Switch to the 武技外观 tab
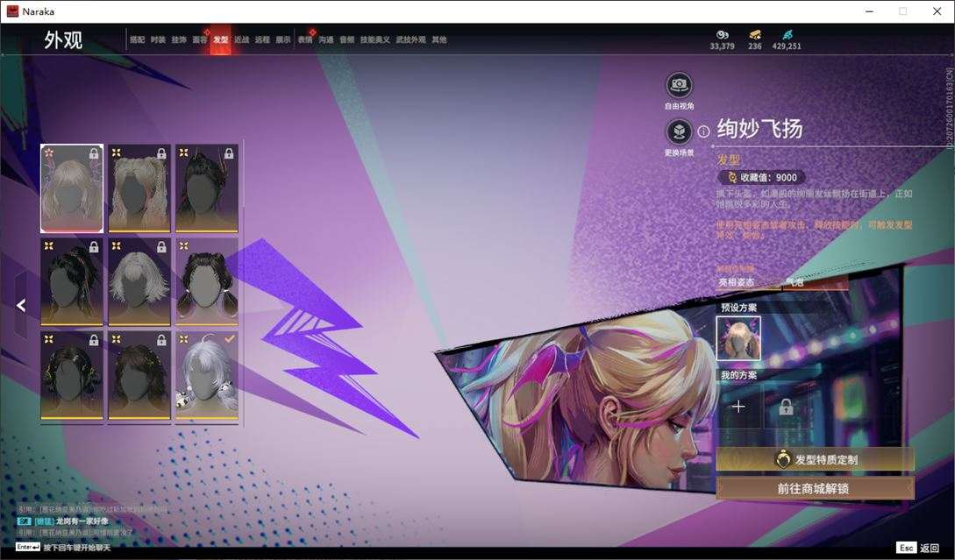This screenshot has width=955, height=560. click(411, 39)
